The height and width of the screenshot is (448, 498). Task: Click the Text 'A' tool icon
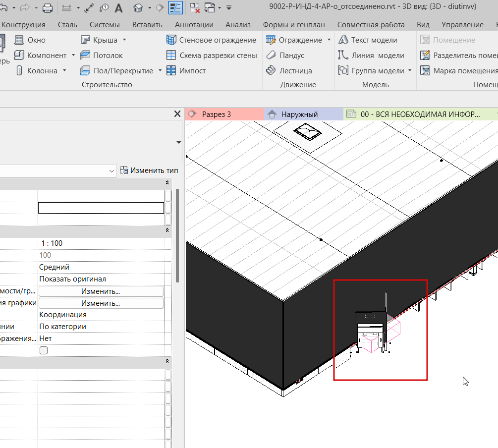click(119, 8)
